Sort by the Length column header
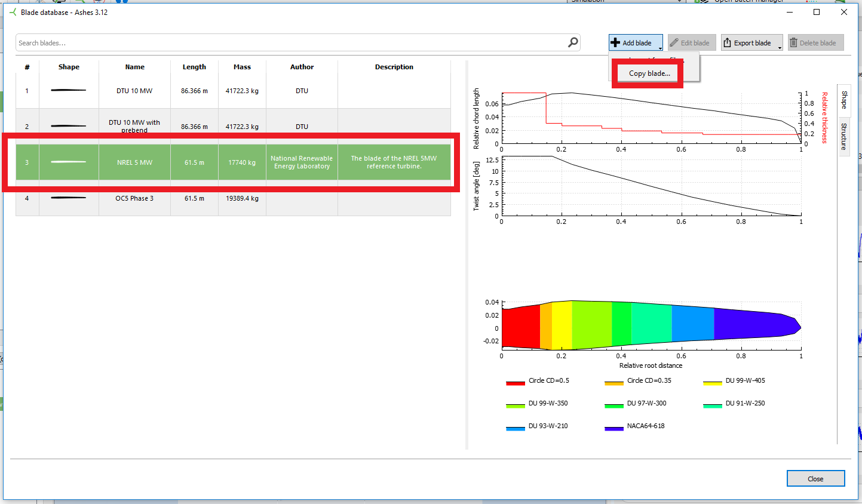 point(194,67)
